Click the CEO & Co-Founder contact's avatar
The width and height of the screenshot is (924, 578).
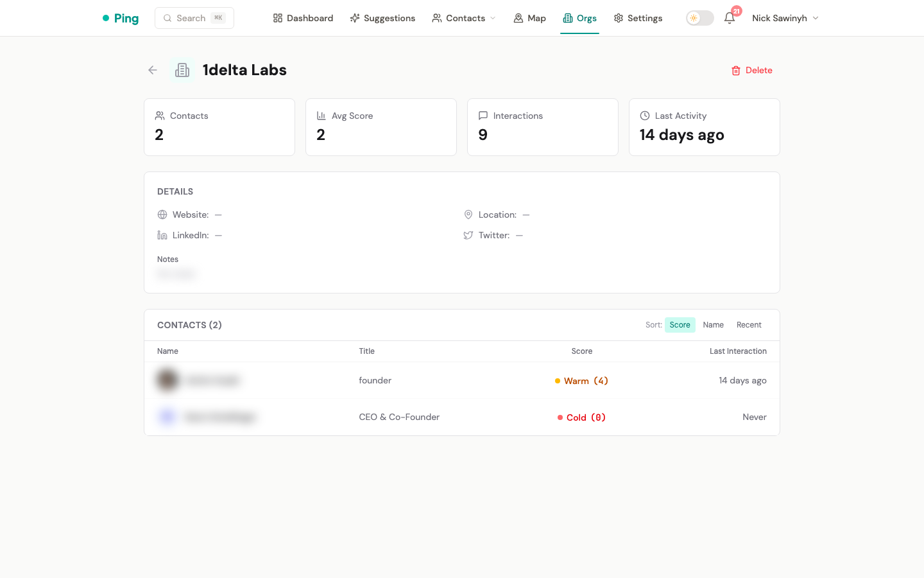[167, 417]
